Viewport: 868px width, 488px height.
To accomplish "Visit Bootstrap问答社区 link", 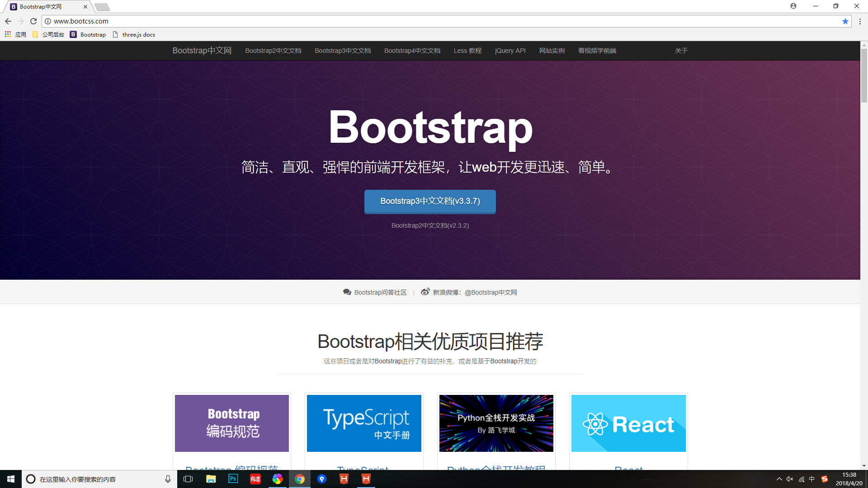I will click(x=380, y=292).
